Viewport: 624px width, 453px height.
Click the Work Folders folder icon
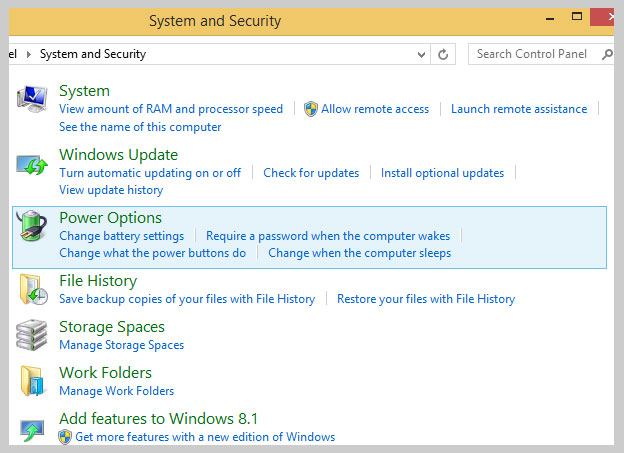[32, 381]
